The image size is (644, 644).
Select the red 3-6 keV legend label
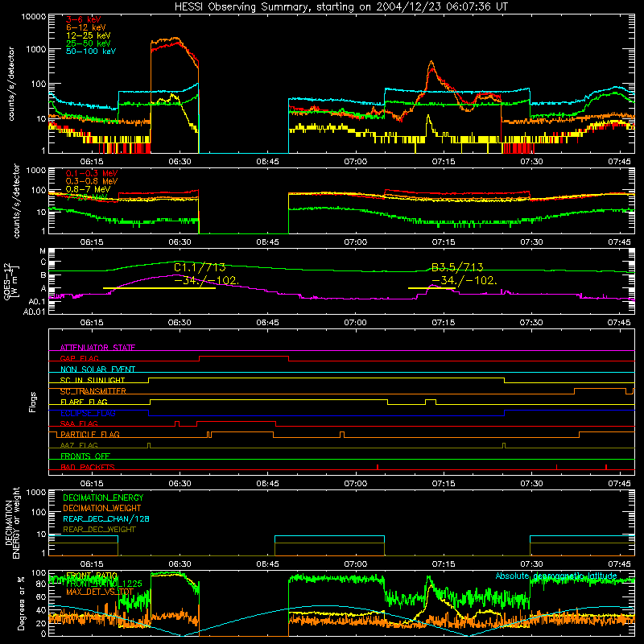pyautogui.click(x=83, y=19)
